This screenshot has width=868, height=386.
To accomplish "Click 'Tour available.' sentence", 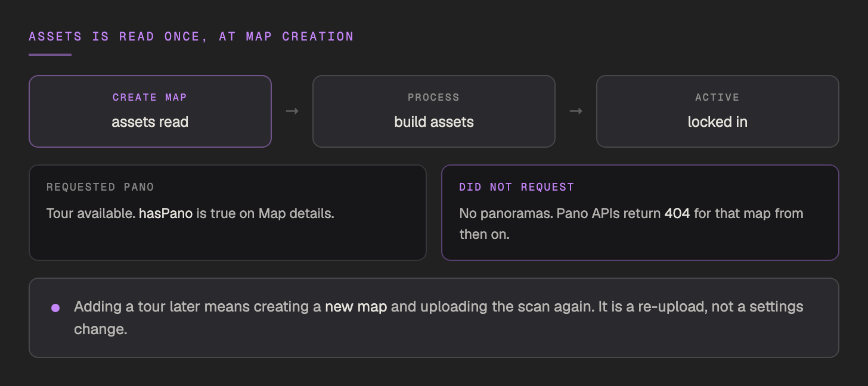I will [91, 213].
